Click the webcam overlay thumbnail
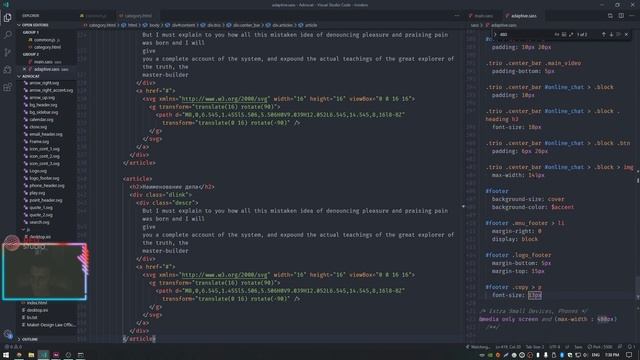Image resolution: width=640 pixels, height=360 pixels. tap(44, 271)
